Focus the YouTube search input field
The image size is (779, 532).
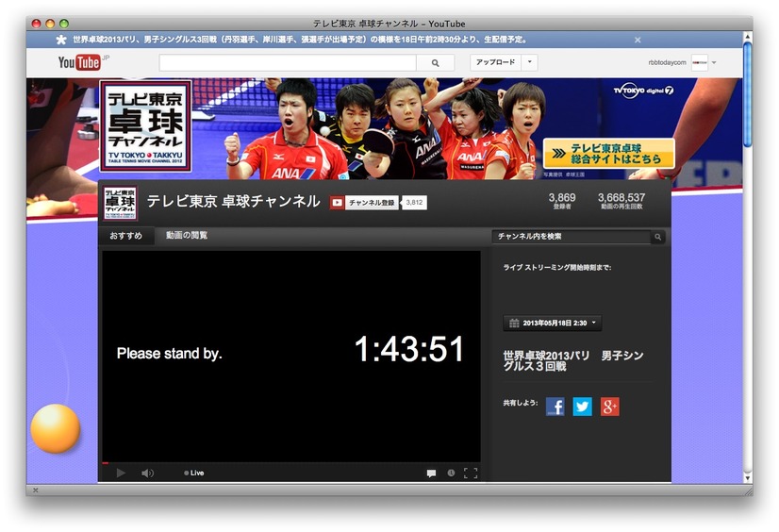[x=287, y=63]
